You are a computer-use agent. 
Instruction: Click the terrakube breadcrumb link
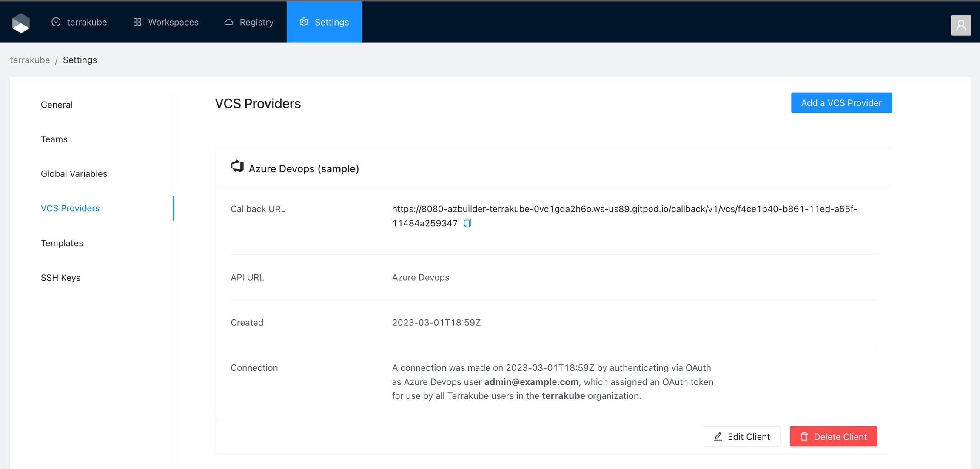point(30,60)
